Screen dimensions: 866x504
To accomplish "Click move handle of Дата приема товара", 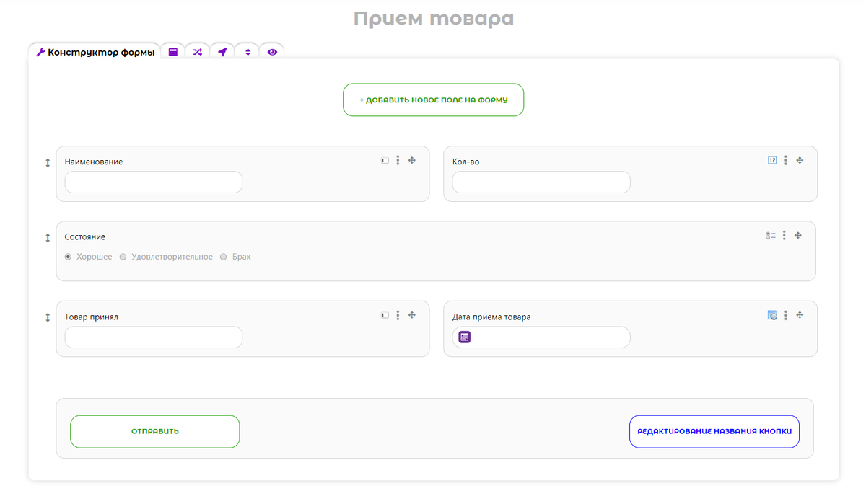I will tap(800, 315).
